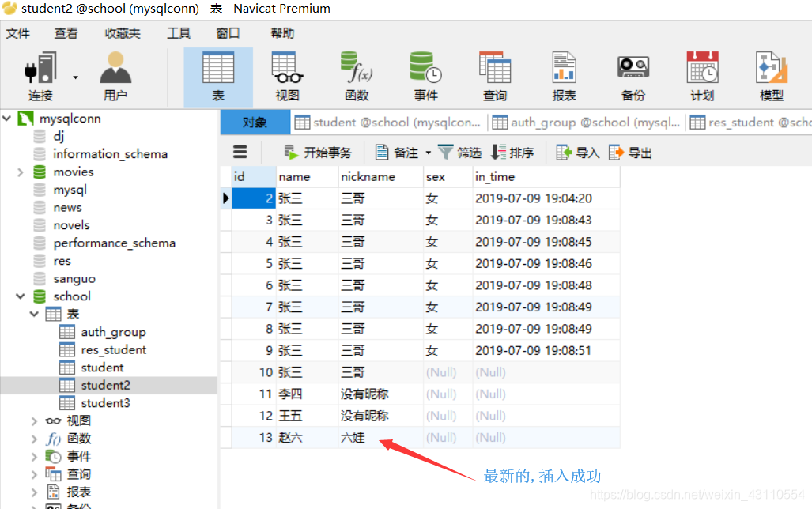Switch to the 对象 tab
Viewport: 812px width, 509px height.
255,123
